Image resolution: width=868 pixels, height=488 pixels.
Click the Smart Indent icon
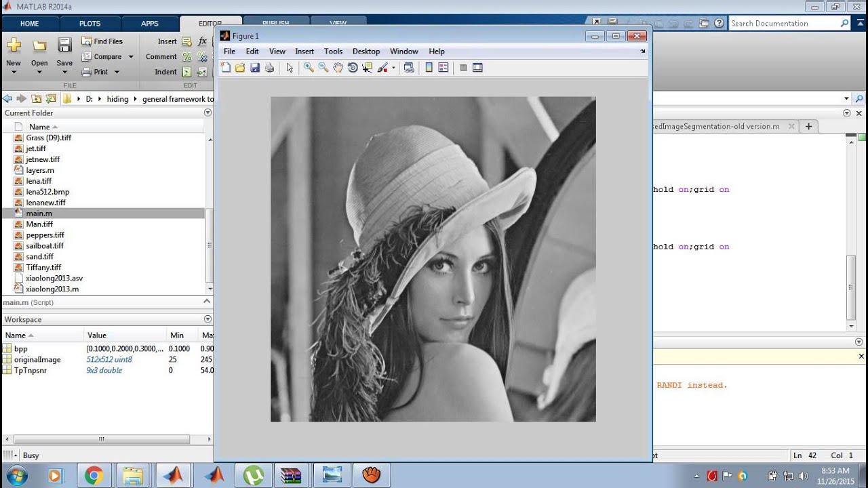[187, 72]
